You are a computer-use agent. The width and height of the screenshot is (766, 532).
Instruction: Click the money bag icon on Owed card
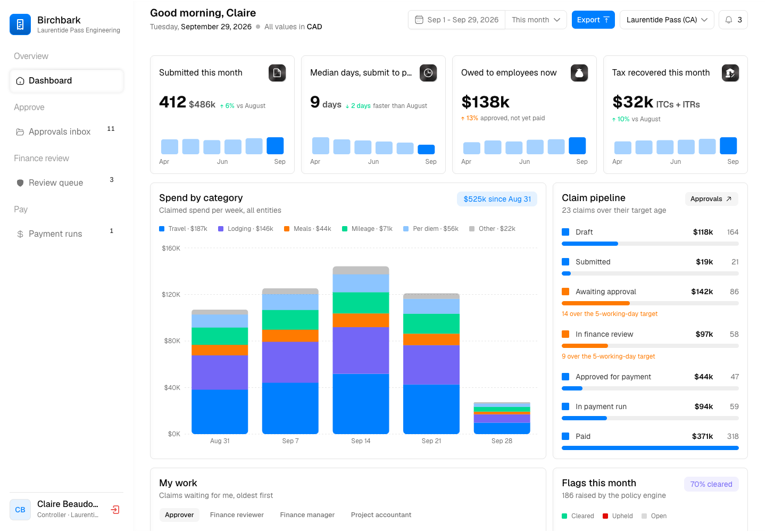coord(579,73)
